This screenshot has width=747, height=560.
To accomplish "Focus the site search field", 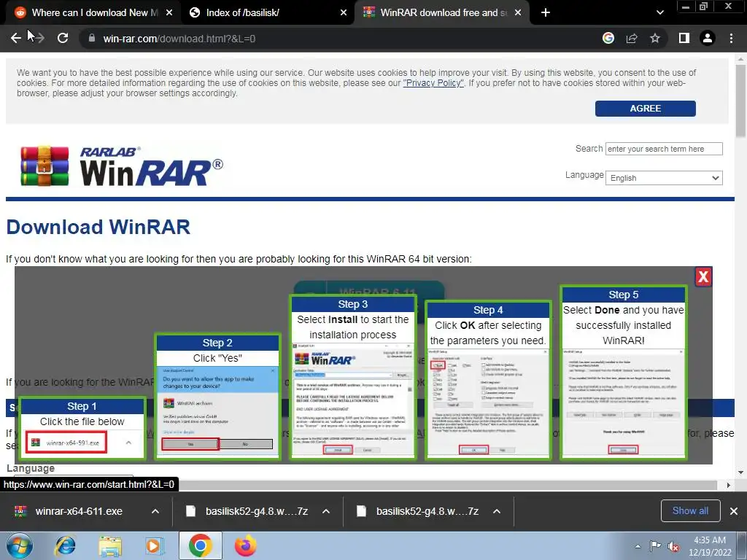I will pyautogui.click(x=664, y=149).
